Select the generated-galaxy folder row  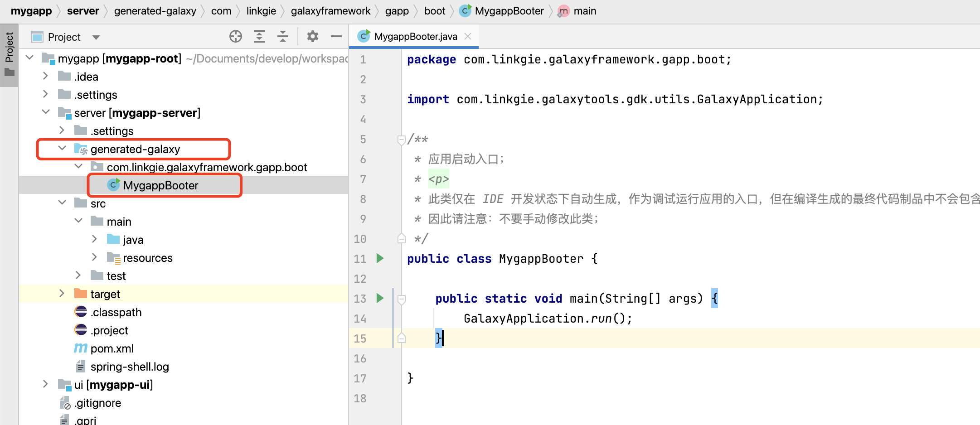[x=184, y=149]
